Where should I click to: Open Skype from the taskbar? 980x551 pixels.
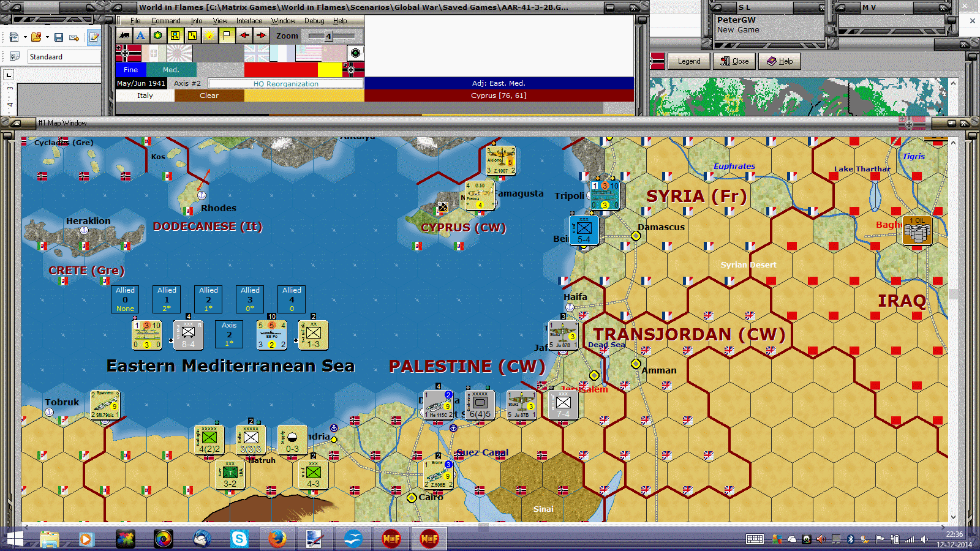pos(239,539)
